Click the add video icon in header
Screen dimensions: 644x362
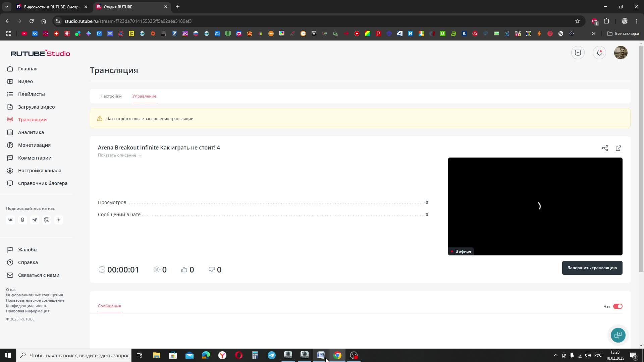pyautogui.click(x=578, y=53)
